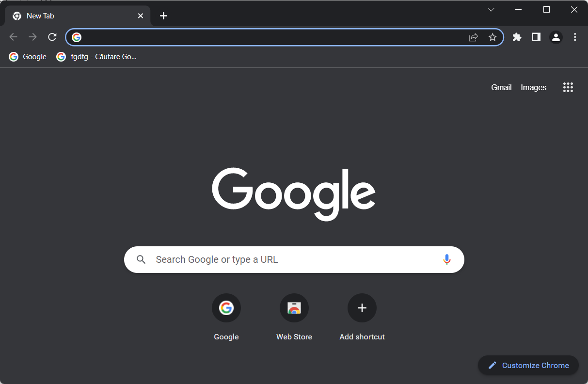The height and width of the screenshot is (384, 588).
Task: Open Chrome three-dot menu
Action: pyautogui.click(x=575, y=37)
